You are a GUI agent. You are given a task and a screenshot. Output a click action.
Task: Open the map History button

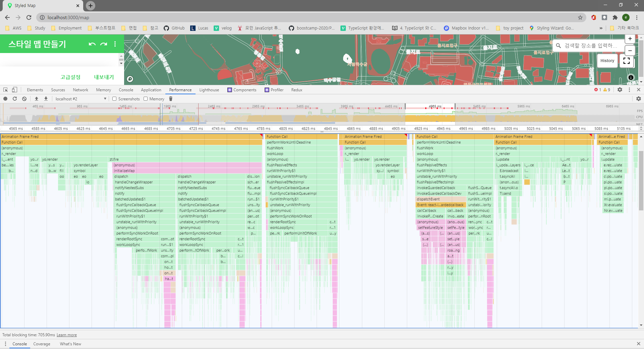pyautogui.click(x=607, y=61)
